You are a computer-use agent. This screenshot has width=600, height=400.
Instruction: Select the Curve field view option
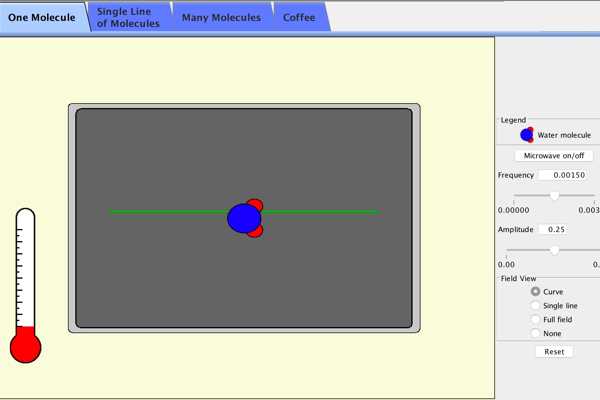click(x=535, y=292)
